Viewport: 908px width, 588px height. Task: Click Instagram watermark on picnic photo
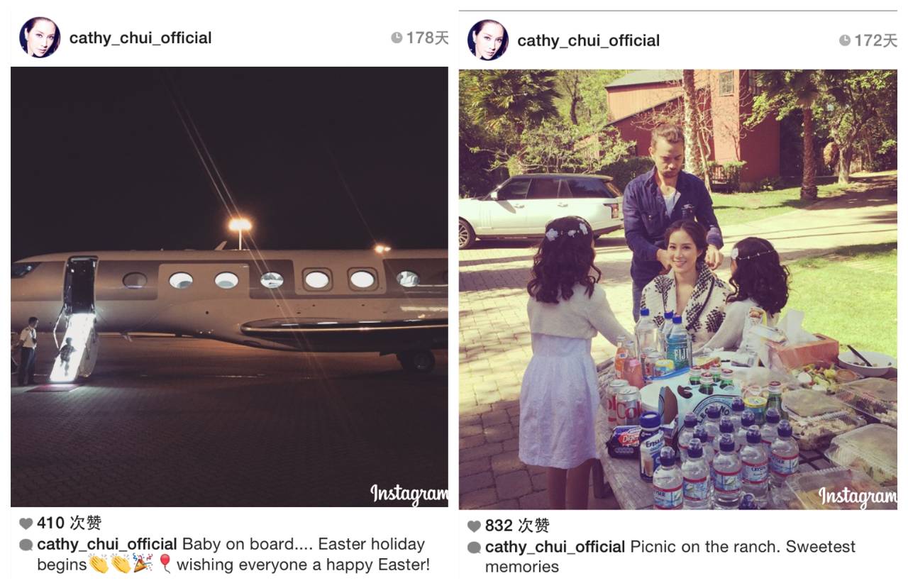pos(858,497)
